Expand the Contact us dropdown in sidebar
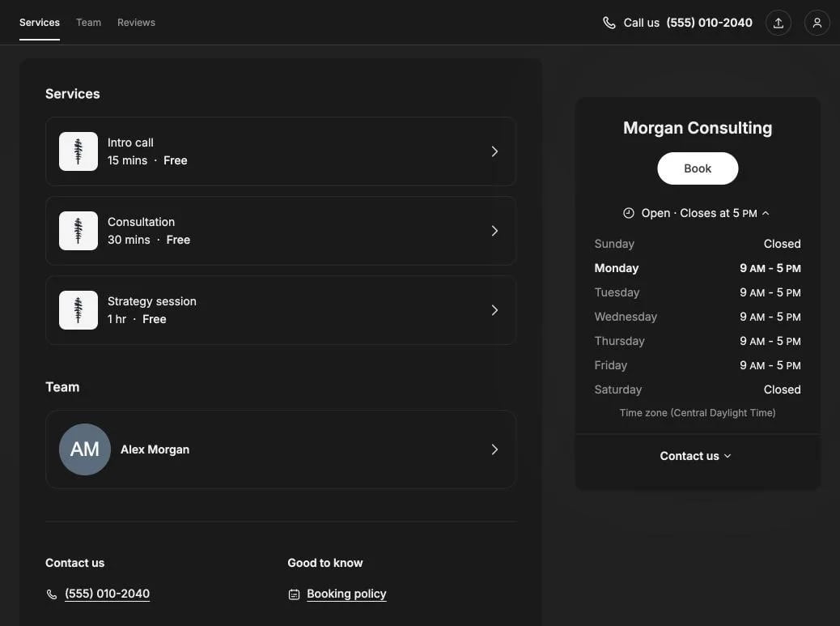This screenshot has width=840, height=626. point(696,456)
